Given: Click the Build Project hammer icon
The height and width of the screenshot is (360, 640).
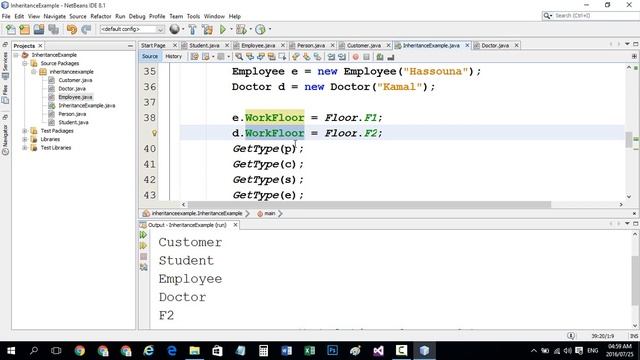Looking at the screenshot, I should (x=192, y=29).
